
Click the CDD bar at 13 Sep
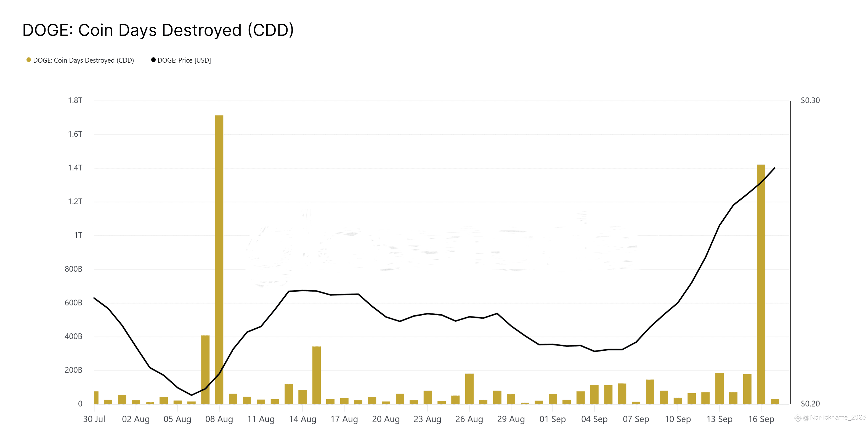[x=720, y=389]
